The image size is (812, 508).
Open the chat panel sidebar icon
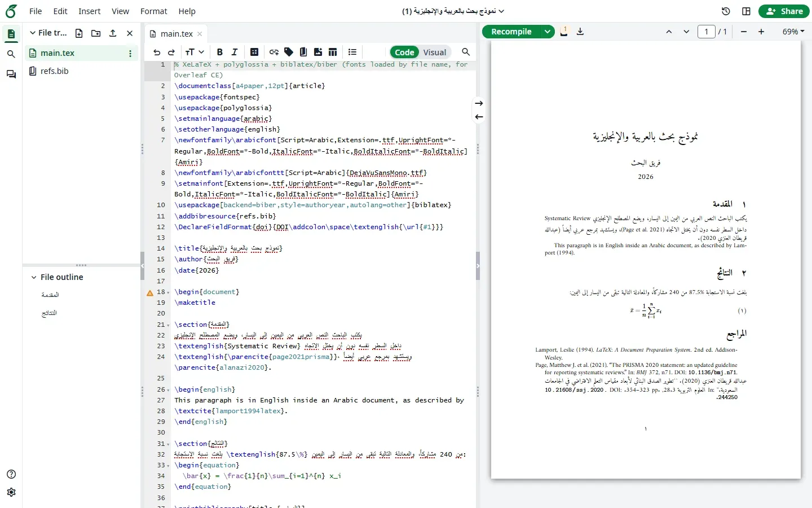(11, 75)
